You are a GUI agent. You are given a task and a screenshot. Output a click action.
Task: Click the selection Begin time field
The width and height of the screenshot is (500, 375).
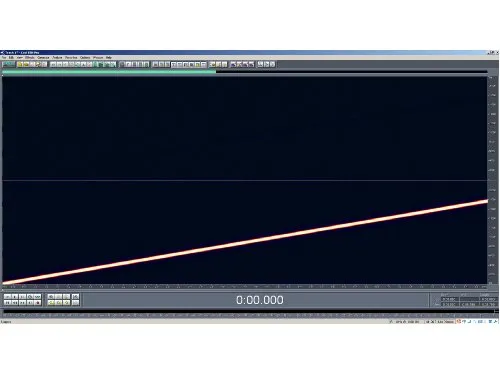pyautogui.click(x=450, y=299)
